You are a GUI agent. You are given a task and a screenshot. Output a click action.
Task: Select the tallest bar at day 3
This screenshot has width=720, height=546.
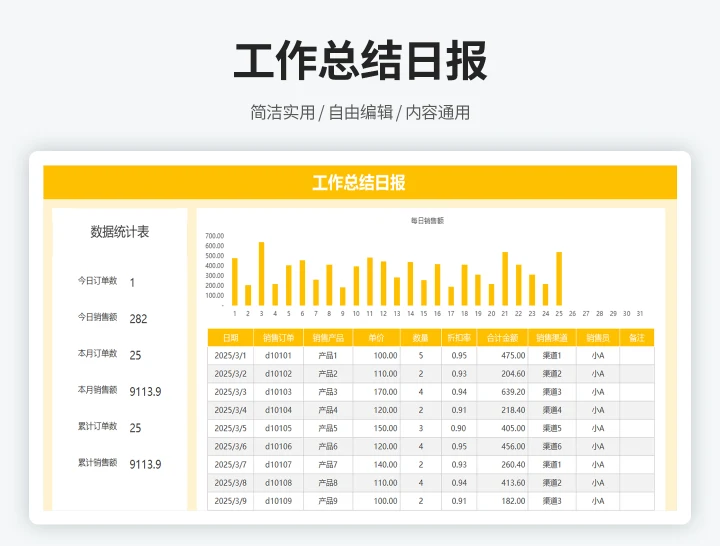pos(262,273)
